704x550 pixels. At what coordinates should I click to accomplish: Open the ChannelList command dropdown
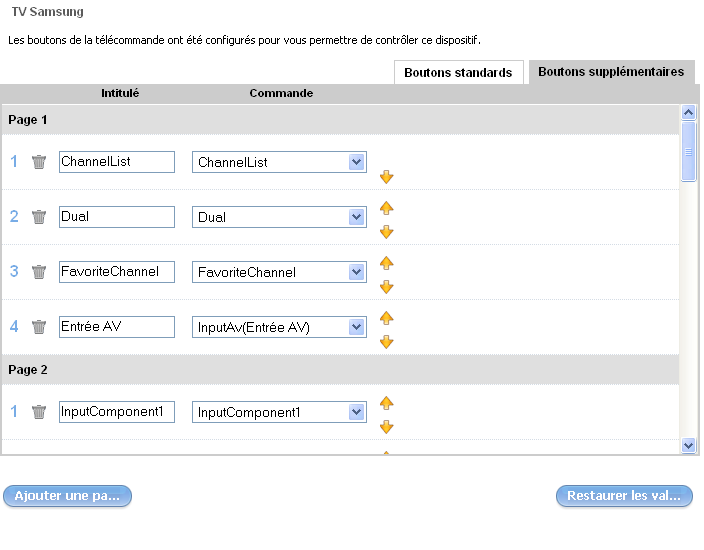coord(357,162)
